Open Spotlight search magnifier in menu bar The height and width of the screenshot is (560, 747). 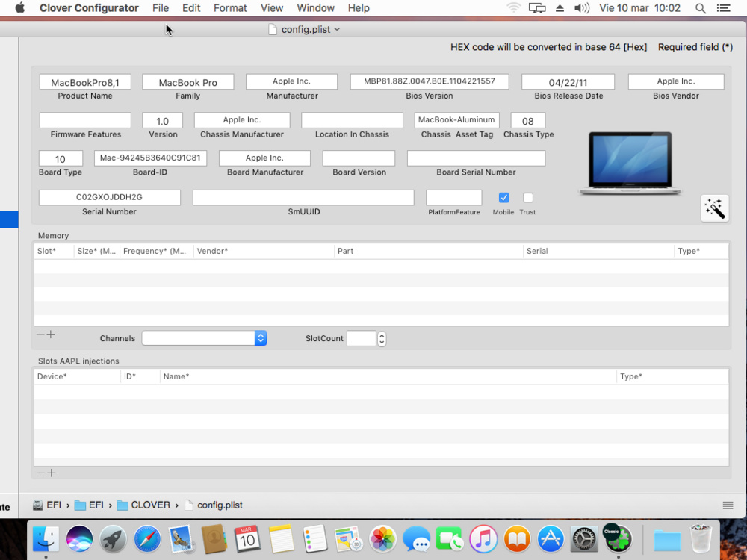pos(701,8)
